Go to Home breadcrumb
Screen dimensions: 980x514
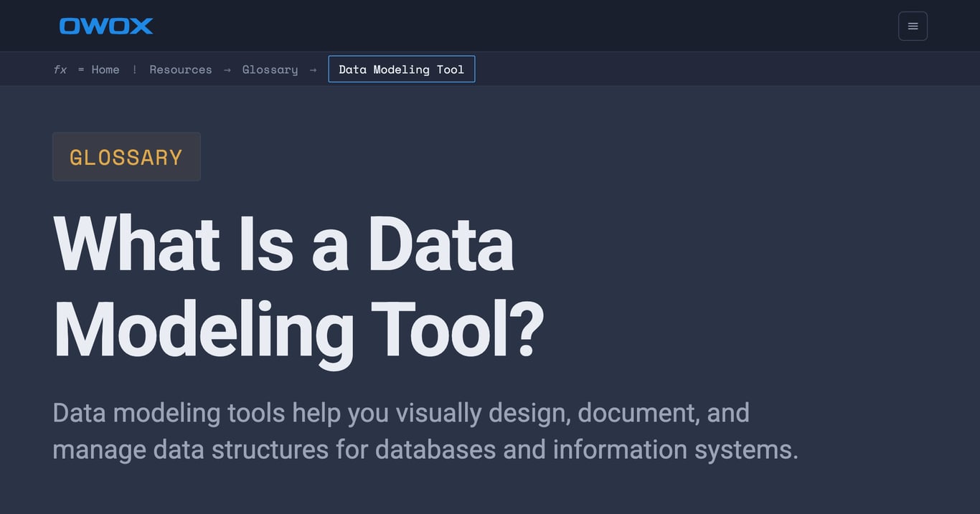tap(105, 70)
